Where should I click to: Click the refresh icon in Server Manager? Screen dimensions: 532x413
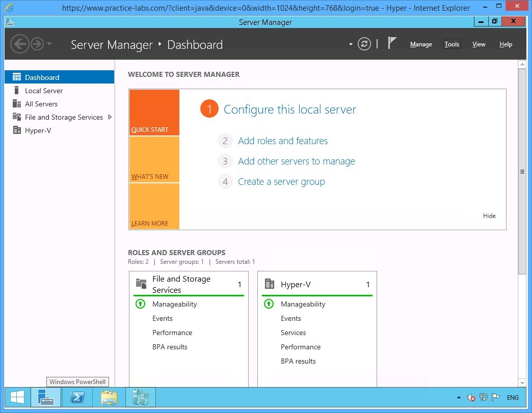[364, 44]
